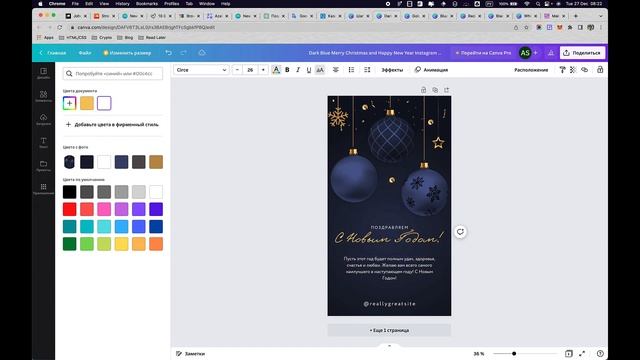Viewport: 640px width, 360px height.
Task: Decrease font size with minus button
Action: 237,70
